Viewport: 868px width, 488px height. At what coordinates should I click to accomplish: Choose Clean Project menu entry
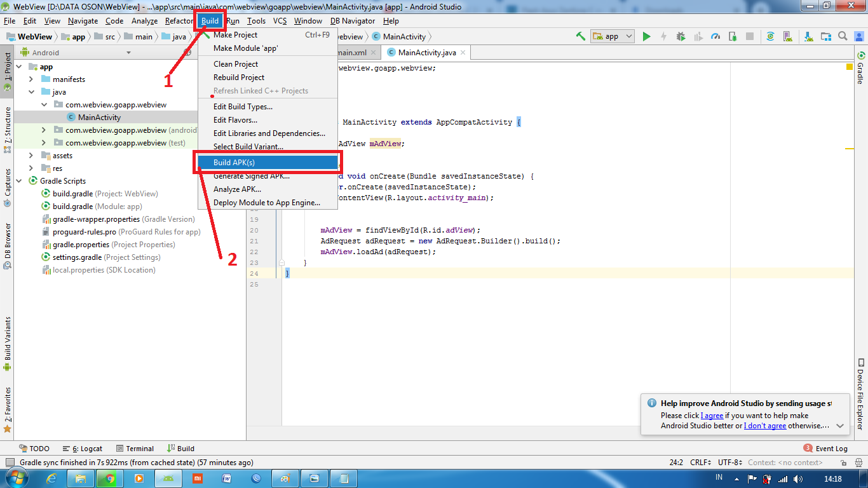coord(267,64)
